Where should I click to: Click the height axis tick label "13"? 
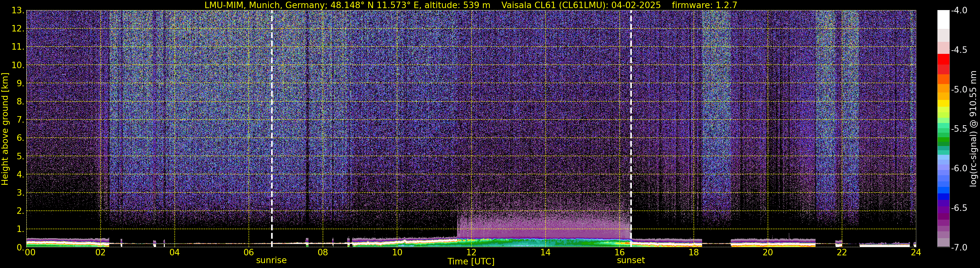click(x=18, y=11)
